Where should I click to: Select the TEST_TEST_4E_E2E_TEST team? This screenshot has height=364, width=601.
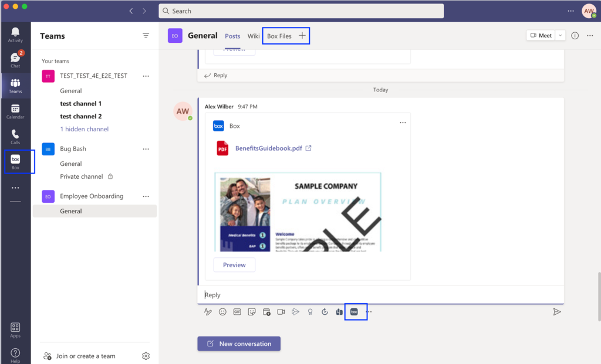93,76
